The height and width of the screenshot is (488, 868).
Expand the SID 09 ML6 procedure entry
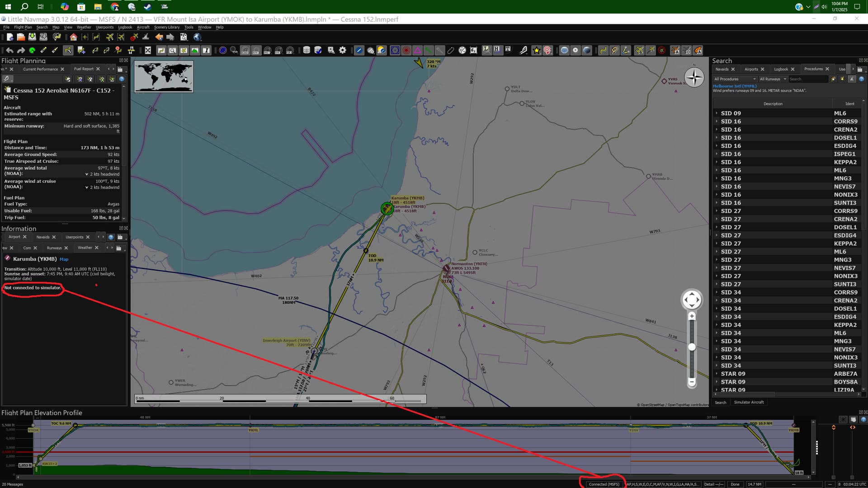click(717, 113)
